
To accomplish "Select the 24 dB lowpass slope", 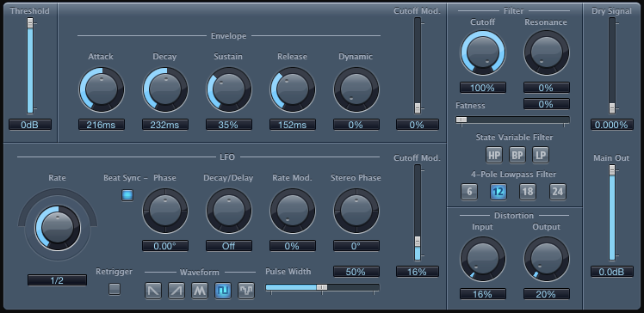I will click(557, 192).
